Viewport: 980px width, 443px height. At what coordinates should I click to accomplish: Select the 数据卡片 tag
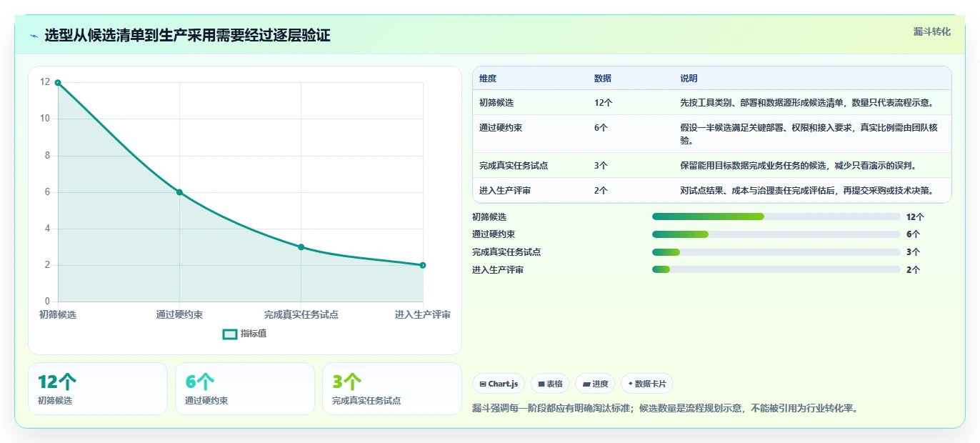point(647,384)
